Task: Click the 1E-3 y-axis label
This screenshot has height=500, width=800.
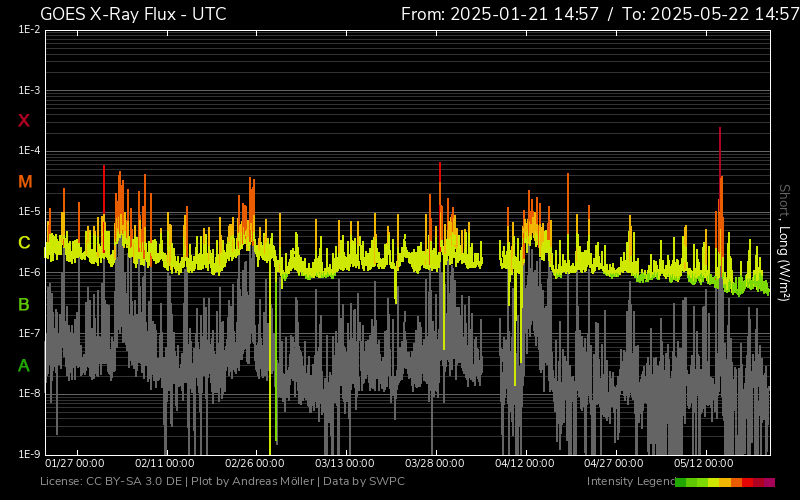Action: click(29, 90)
